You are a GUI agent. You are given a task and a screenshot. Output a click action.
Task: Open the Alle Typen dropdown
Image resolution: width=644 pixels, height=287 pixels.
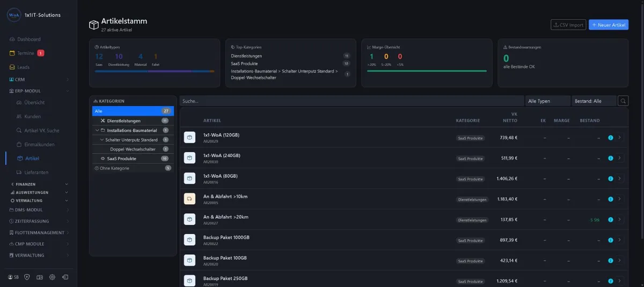click(547, 101)
